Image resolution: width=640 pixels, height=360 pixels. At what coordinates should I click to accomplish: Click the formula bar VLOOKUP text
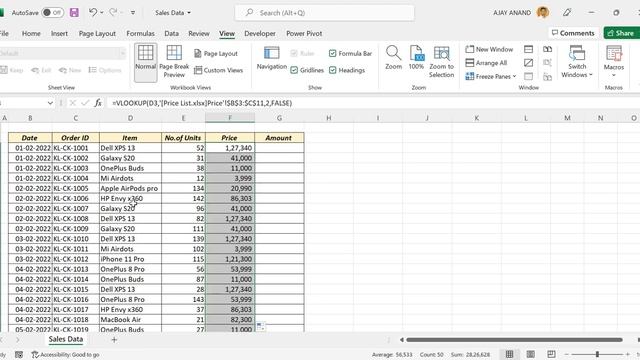pos(202,103)
